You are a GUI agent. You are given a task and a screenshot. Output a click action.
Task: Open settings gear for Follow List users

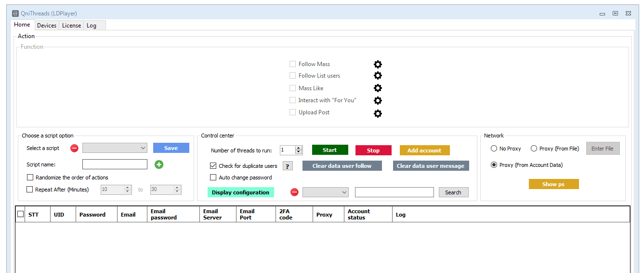click(x=378, y=76)
